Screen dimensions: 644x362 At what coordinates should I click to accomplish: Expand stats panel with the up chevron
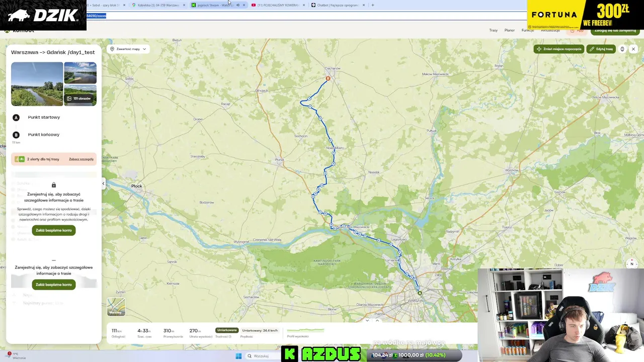(377, 320)
